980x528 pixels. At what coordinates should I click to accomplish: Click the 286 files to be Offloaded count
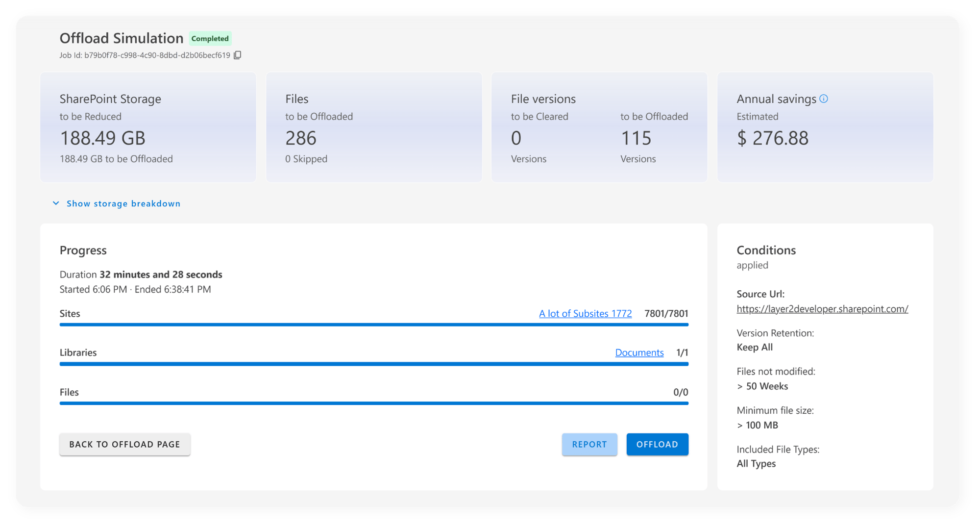point(301,138)
